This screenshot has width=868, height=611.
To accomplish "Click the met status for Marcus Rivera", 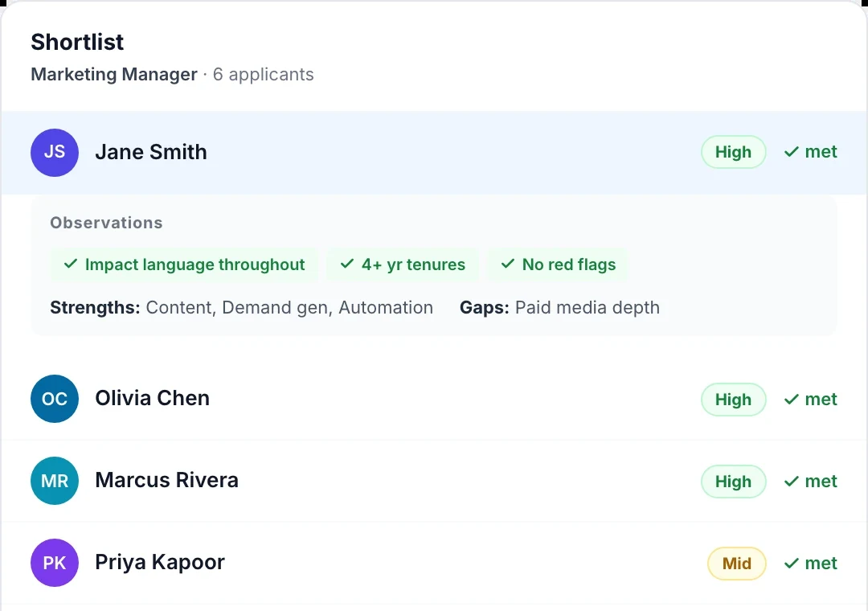I will point(810,482).
